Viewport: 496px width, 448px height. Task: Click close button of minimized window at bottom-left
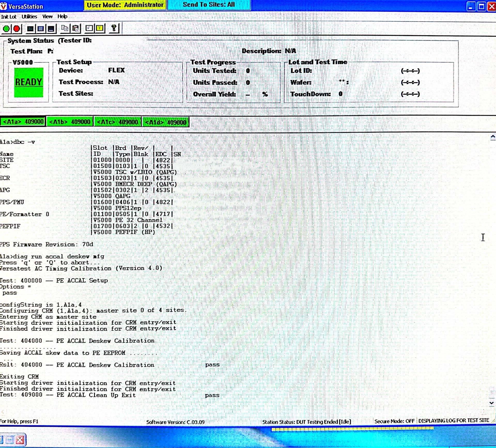[x=20, y=440]
